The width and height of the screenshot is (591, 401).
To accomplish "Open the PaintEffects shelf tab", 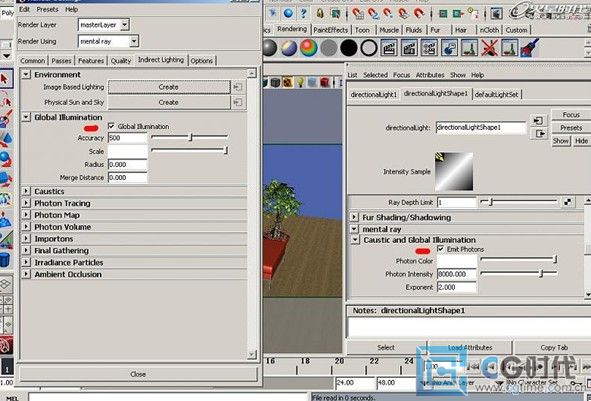I will point(331,30).
